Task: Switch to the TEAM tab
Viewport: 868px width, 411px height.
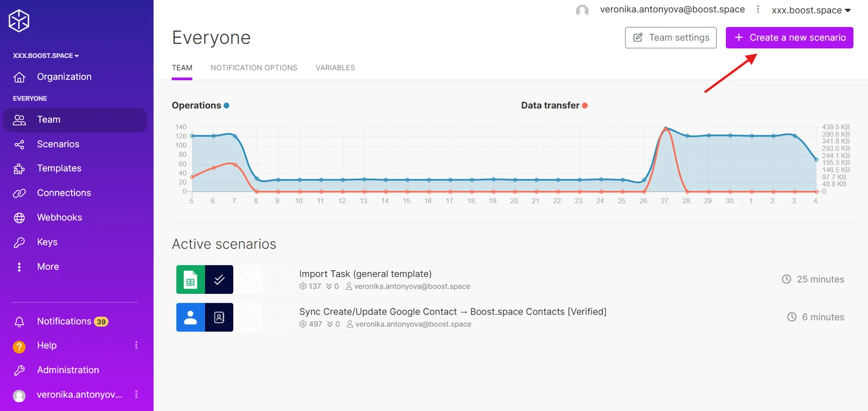Action: (182, 68)
